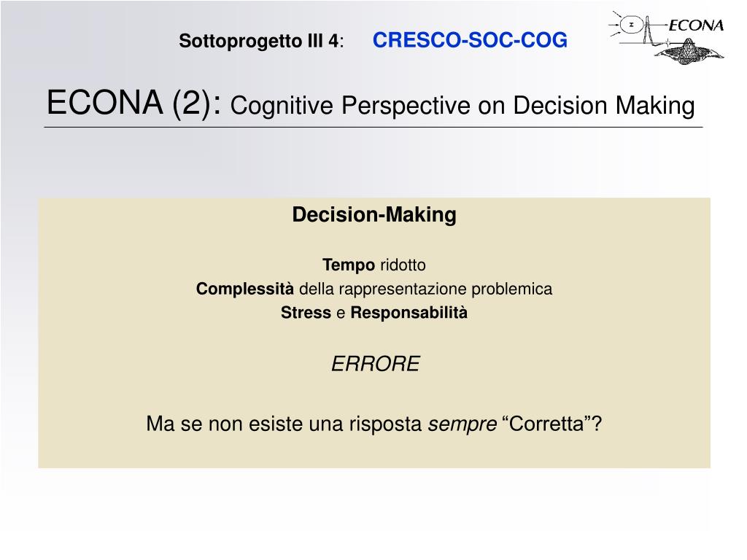The height and width of the screenshot is (560, 747).
Task: Select Cognitive Perspective on Decision Making text
Action: pos(462,106)
